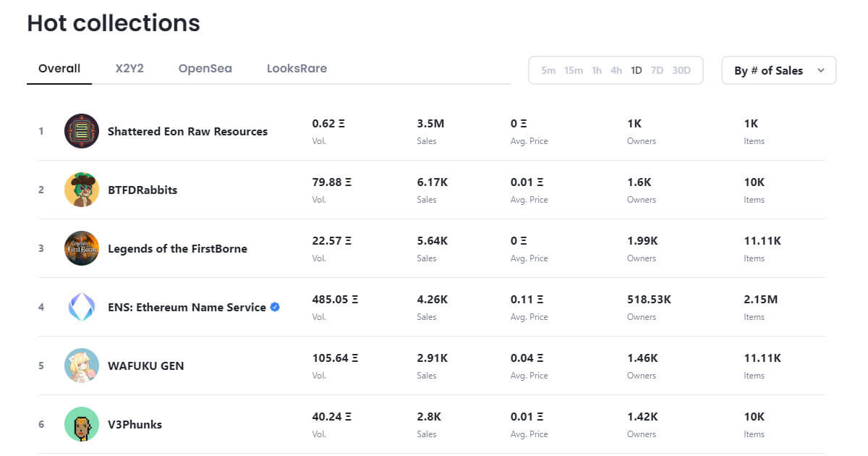Select the 30D time range
This screenshot has width=868, height=456.
click(x=681, y=70)
